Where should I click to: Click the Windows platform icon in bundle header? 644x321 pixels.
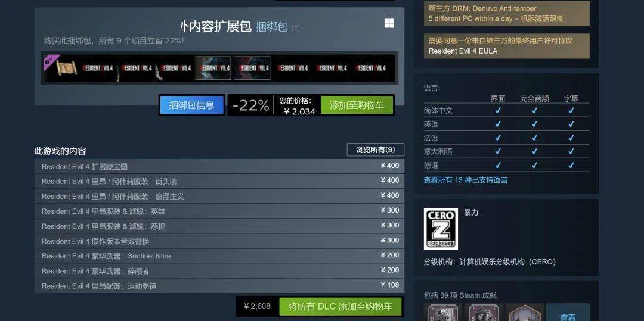coord(389,23)
